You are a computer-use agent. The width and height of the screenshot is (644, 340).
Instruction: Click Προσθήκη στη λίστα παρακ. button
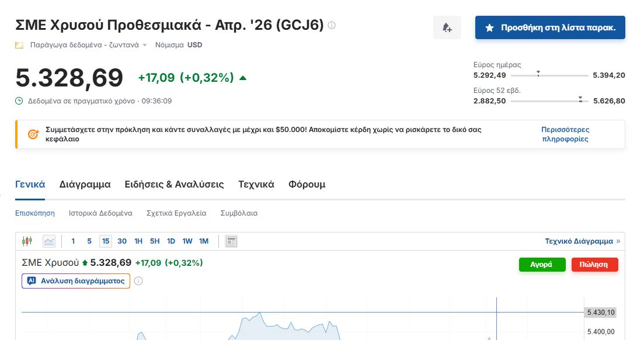click(x=550, y=27)
